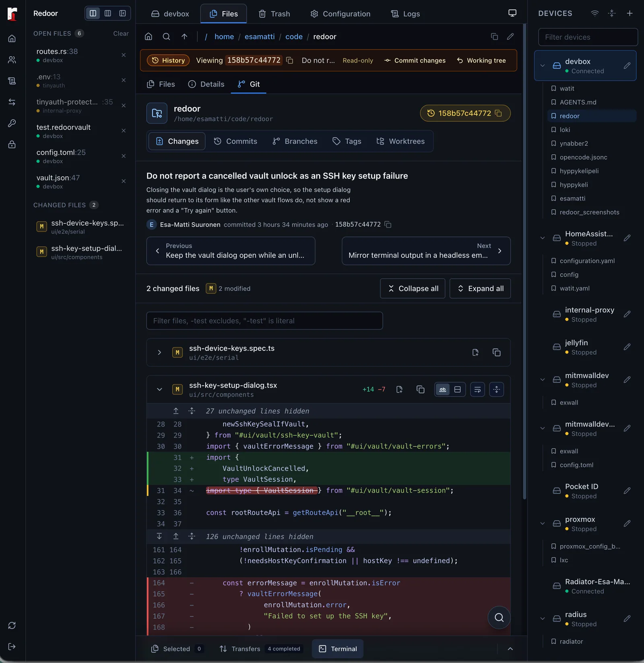The image size is (644, 663).
Task: Click the wifi icon in Devices header
Action: [x=594, y=13]
